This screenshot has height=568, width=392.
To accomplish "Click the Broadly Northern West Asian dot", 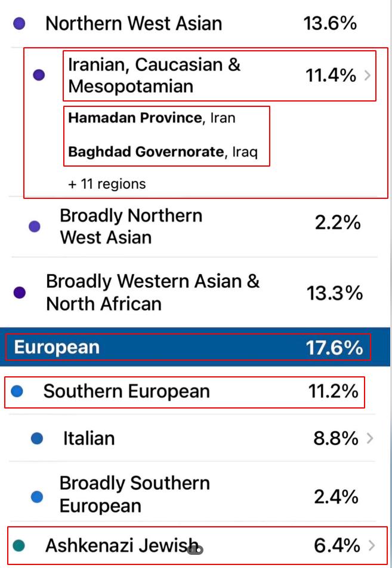I will tap(35, 226).
